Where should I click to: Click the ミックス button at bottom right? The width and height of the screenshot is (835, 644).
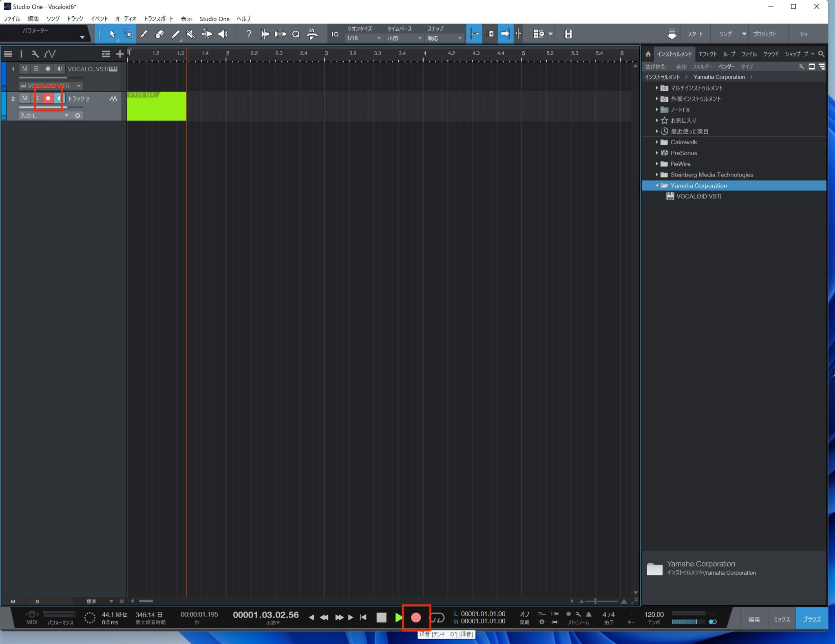tap(782, 619)
